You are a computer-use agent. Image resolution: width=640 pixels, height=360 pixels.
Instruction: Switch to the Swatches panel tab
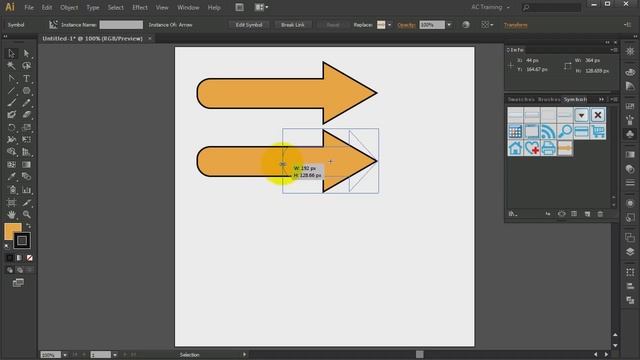521,100
